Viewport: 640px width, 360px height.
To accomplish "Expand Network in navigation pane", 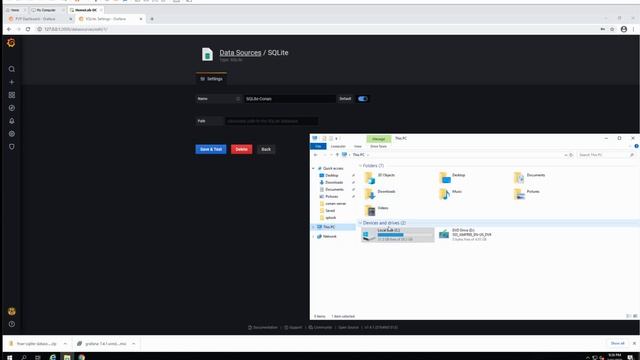I will (x=313, y=237).
